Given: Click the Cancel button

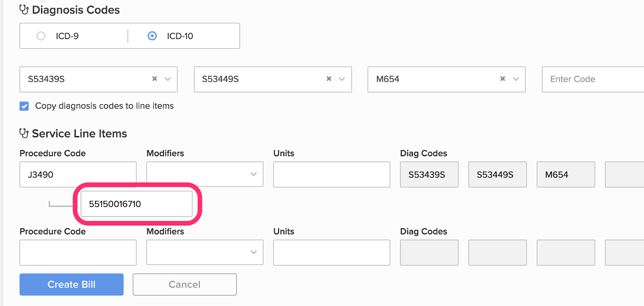Looking at the screenshot, I should [184, 284].
